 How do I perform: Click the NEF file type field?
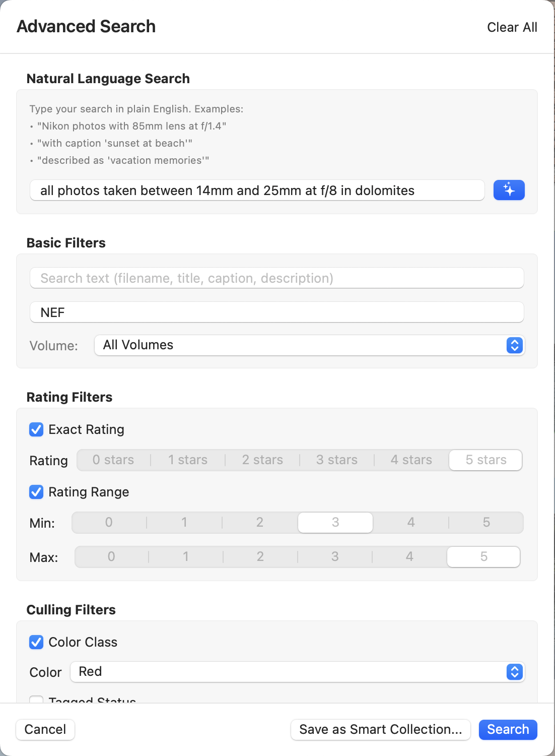pos(276,312)
